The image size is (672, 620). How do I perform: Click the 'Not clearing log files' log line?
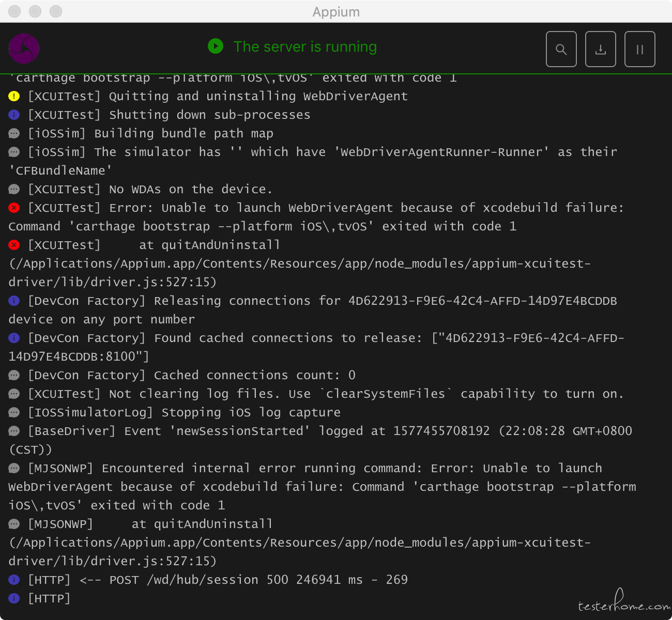point(326,394)
